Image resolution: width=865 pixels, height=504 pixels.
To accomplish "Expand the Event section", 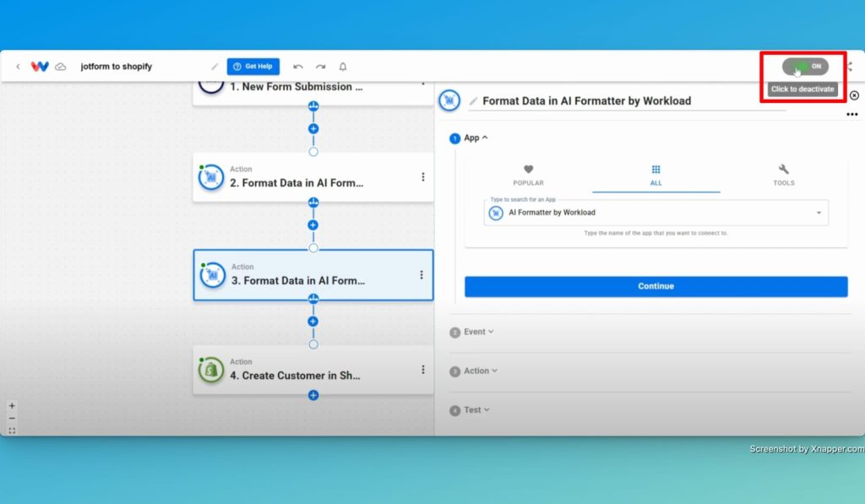I will pos(478,332).
